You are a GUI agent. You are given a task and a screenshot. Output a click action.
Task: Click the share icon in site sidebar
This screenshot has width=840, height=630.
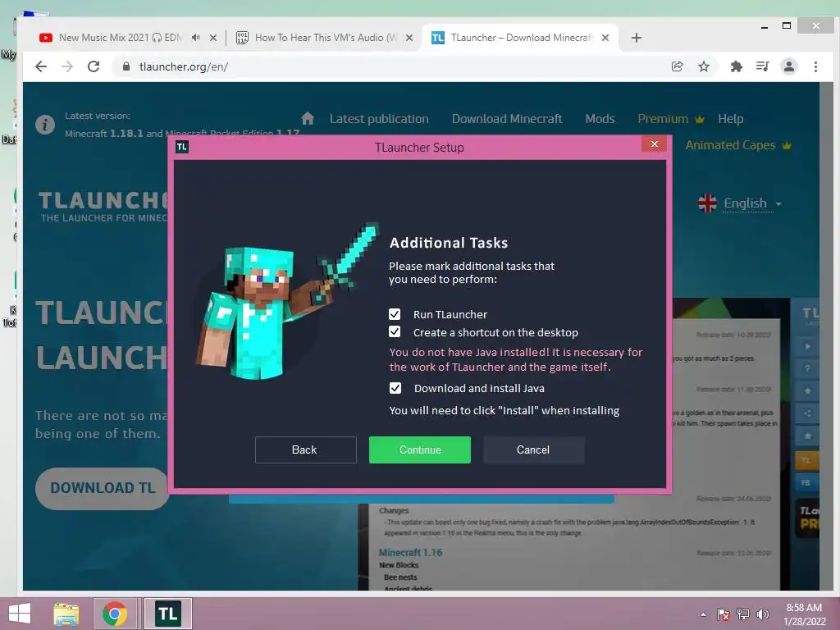(807, 413)
